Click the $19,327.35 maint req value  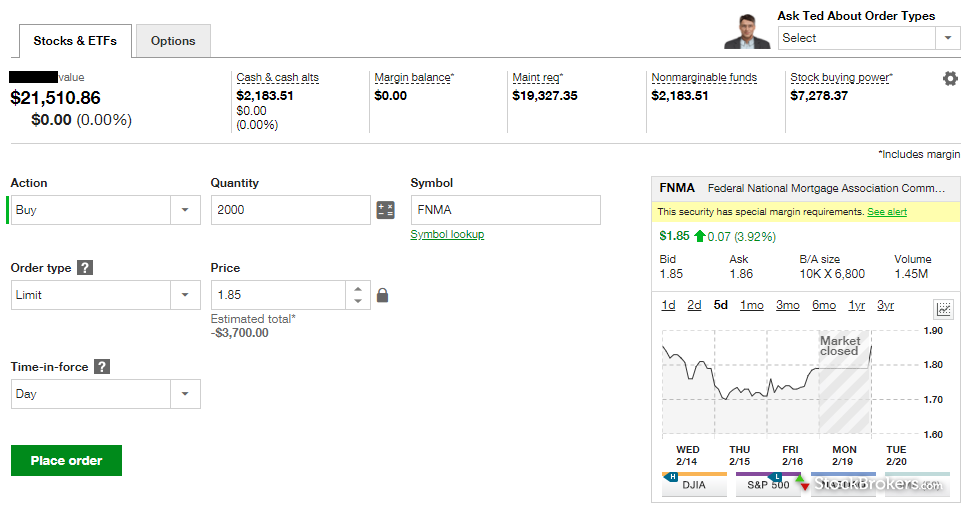pyautogui.click(x=545, y=96)
